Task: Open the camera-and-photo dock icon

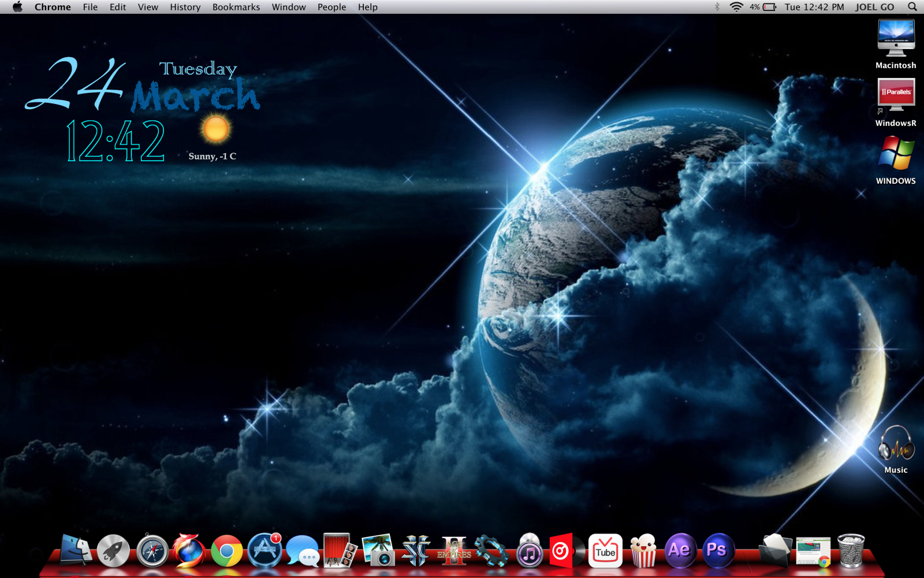Action: [378, 550]
